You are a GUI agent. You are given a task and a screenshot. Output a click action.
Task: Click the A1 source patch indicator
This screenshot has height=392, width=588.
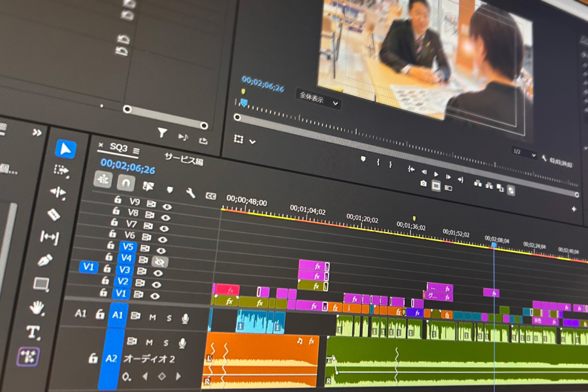(80, 313)
